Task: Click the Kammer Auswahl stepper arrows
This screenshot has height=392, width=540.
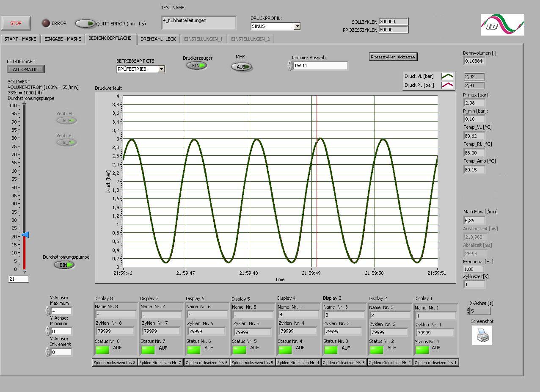Action: pyautogui.click(x=290, y=66)
